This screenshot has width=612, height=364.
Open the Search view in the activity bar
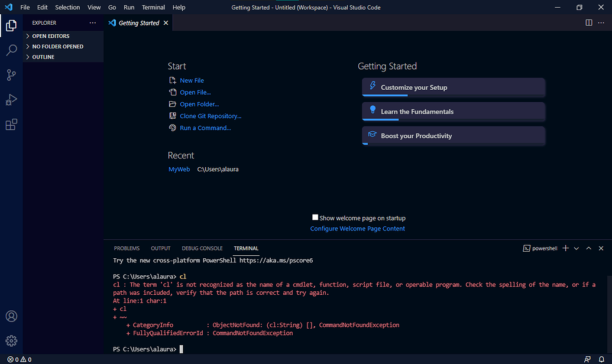coord(11,50)
